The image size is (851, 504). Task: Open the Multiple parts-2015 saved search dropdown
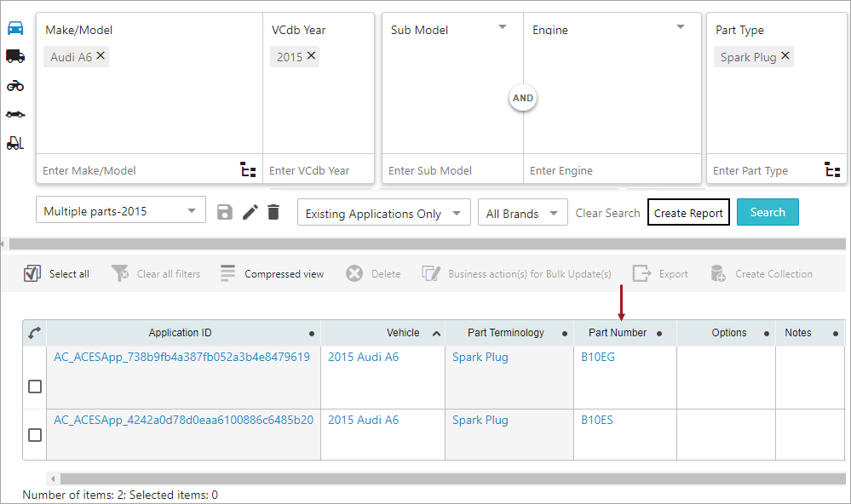[x=121, y=210]
